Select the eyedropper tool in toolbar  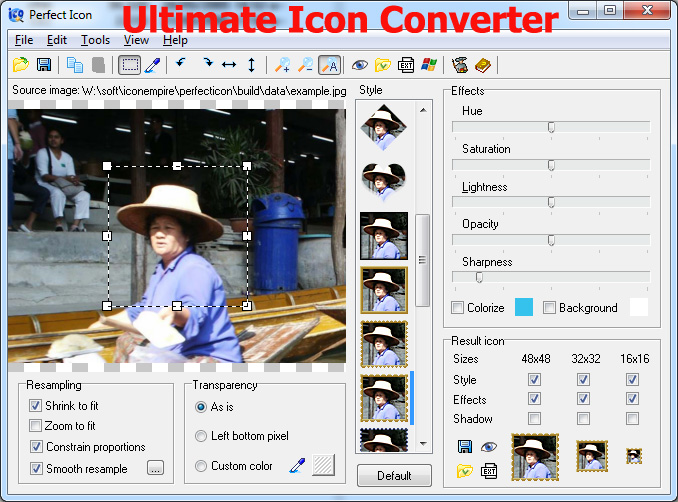coord(153,65)
